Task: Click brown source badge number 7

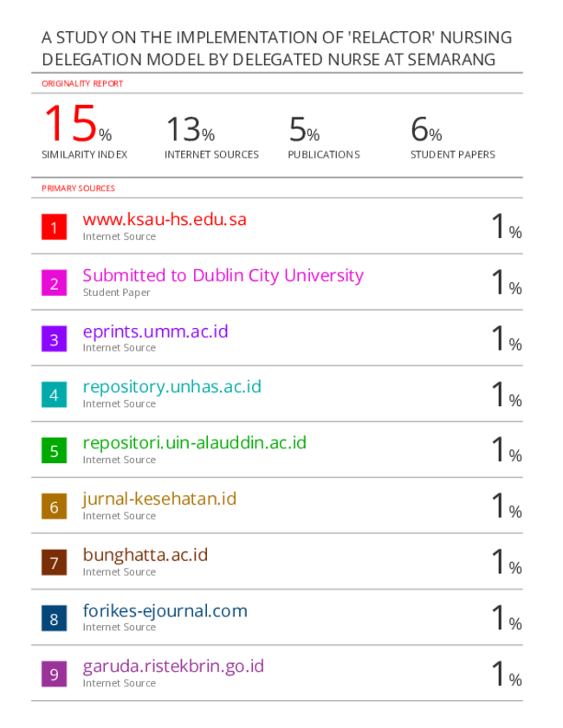Action: click(x=54, y=563)
